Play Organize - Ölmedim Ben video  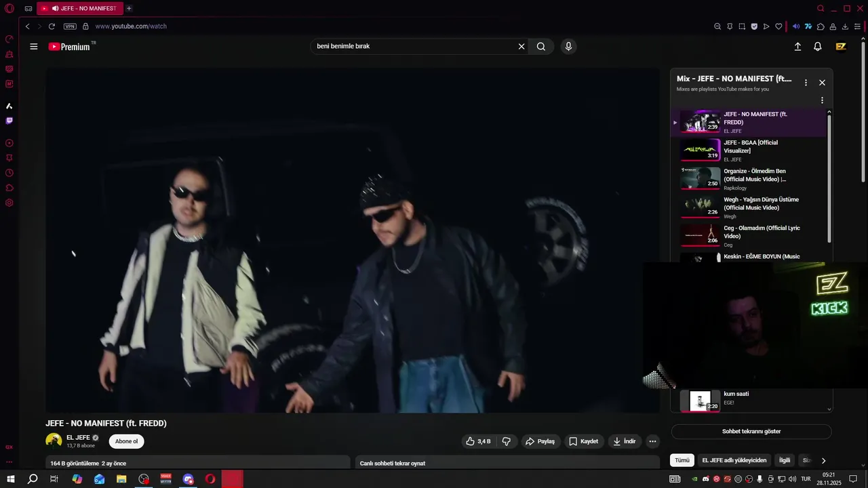749,179
